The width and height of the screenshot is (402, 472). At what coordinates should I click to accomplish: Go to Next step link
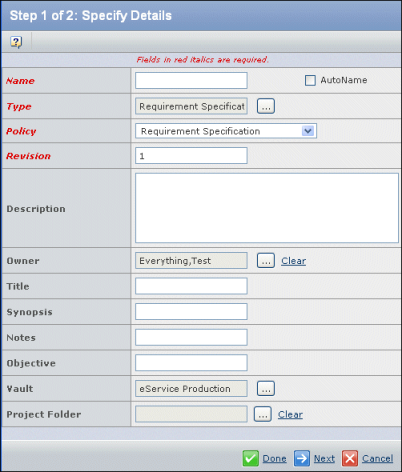[x=324, y=459]
